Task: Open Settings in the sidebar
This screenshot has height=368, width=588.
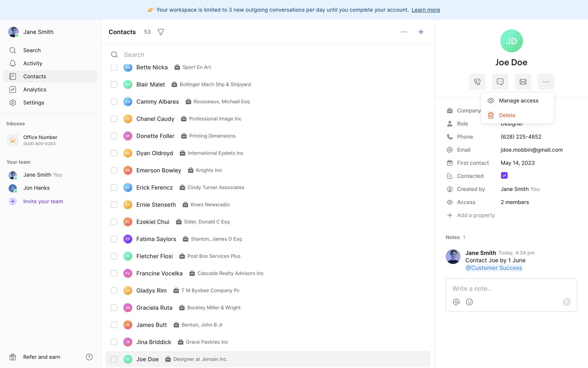Action: click(50, 103)
